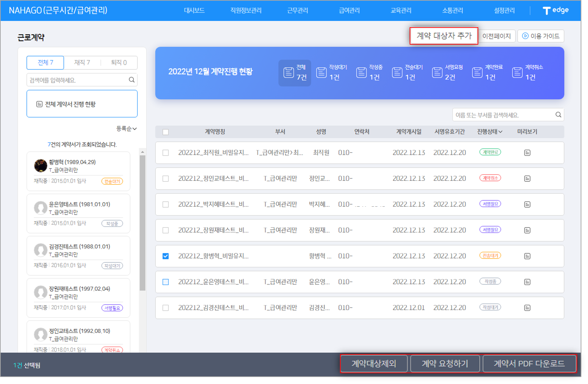Click scroll-up arrow of employee list
588x384 pixels.
point(142,152)
